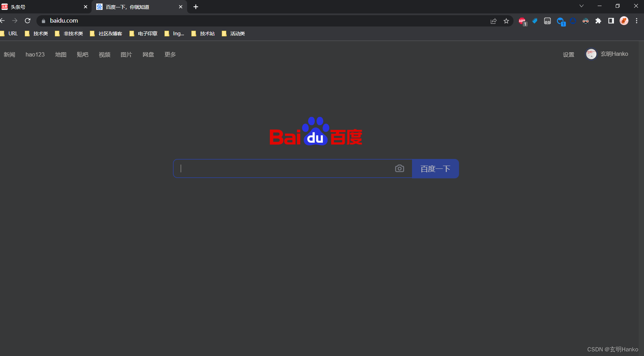Open the Adblock Plus extension icon
This screenshot has width=644, height=356.
522,21
